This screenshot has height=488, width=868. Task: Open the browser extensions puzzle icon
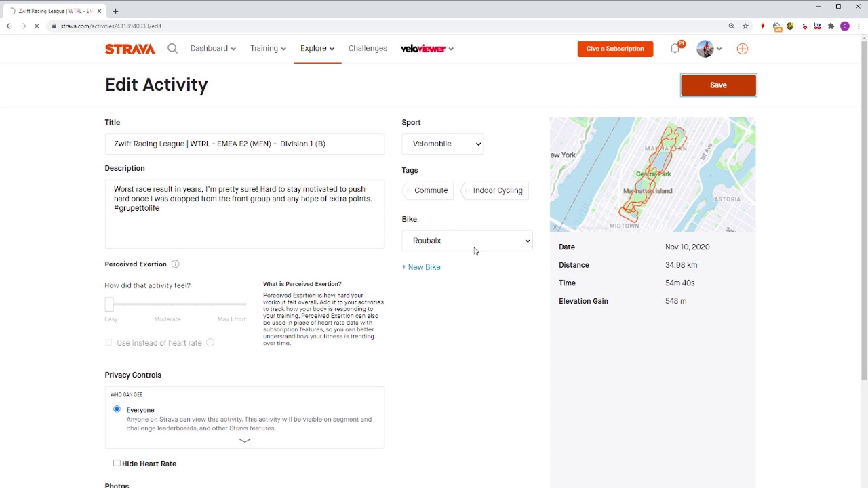[831, 26]
